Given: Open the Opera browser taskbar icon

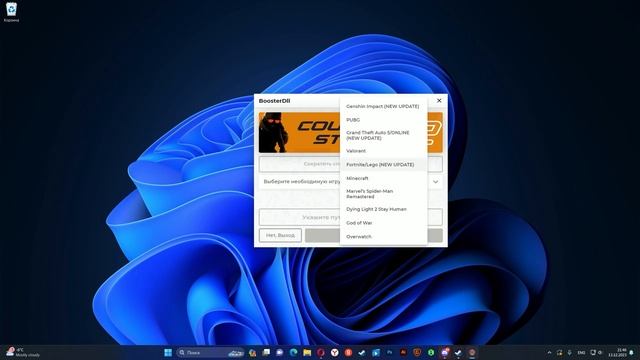Looking at the screenshot, I should tap(321, 352).
